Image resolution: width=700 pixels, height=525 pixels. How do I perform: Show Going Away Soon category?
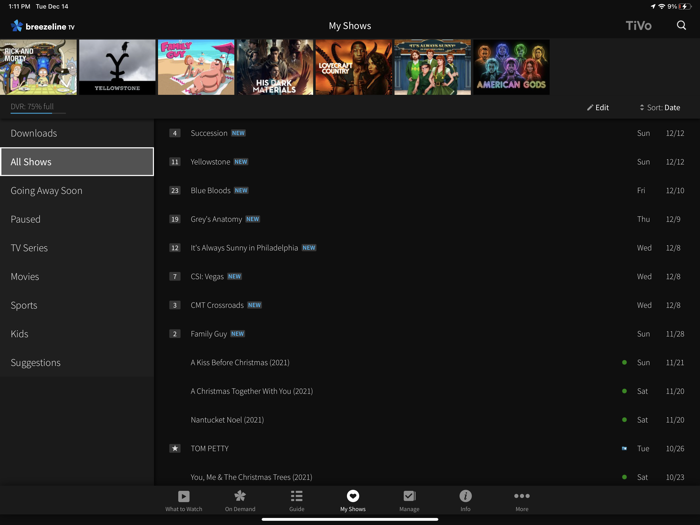coord(77,191)
